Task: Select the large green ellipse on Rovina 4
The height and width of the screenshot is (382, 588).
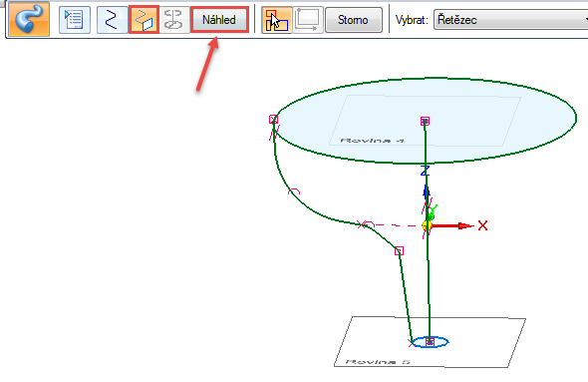Action: [x=425, y=121]
